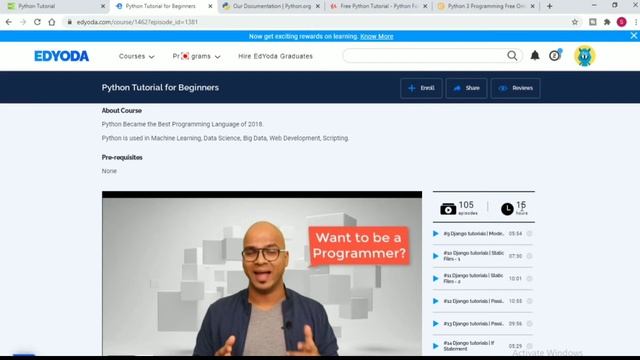This screenshot has width=640, height=360.
Task: Open the Chrome profile avatar
Action: coord(621,22)
